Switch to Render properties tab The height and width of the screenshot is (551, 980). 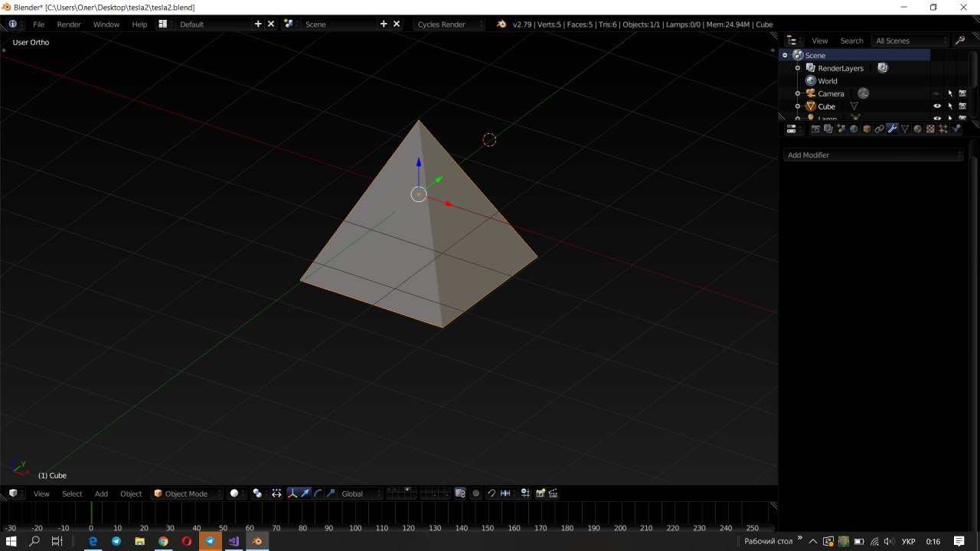816,129
